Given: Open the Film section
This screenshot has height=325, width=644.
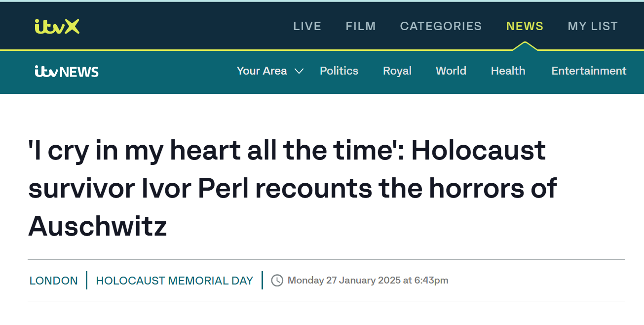Looking at the screenshot, I should click(x=361, y=26).
